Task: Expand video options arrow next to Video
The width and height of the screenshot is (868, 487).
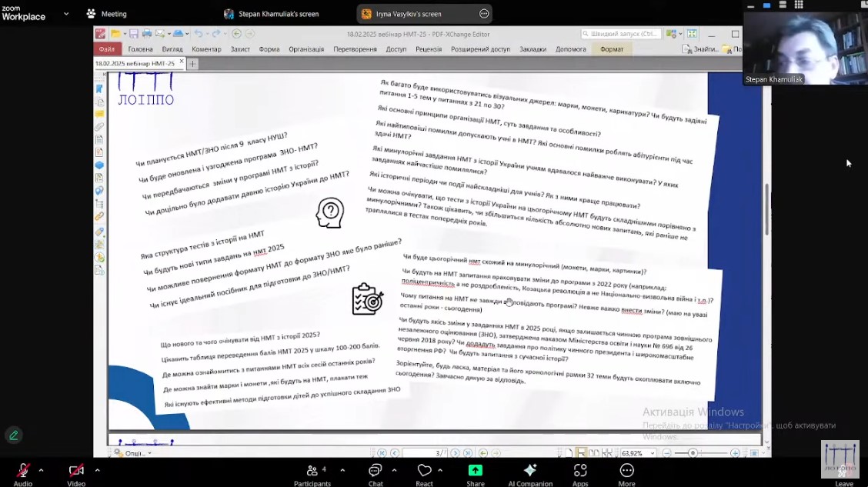Action: pyautogui.click(x=97, y=470)
